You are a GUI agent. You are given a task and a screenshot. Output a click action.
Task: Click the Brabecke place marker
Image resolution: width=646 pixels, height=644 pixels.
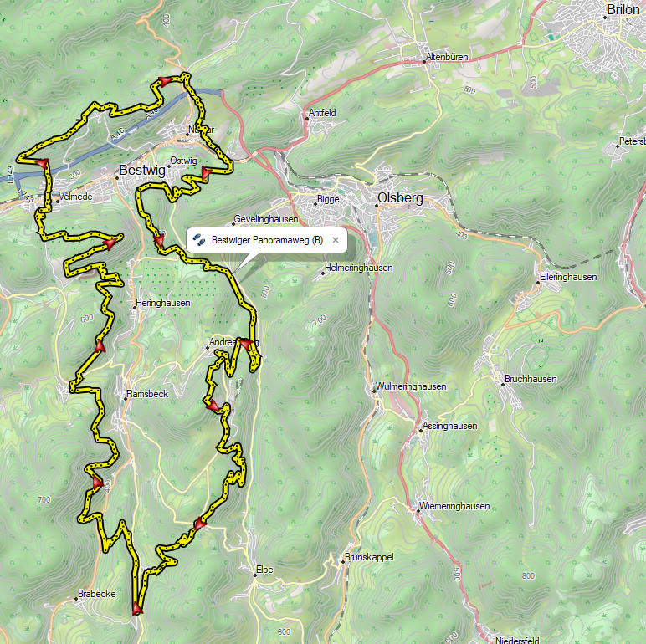click(76, 599)
